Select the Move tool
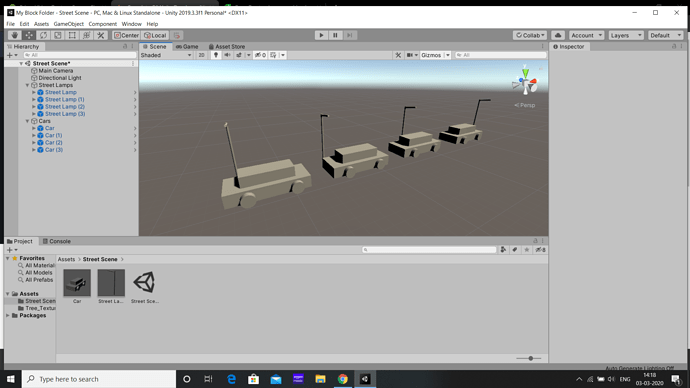 [29, 35]
